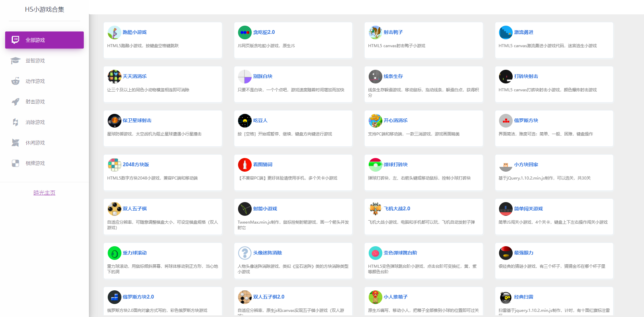Select the 射击游戏 sidebar icon
This screenshot has height=317, width=644.
pos(15,102)
